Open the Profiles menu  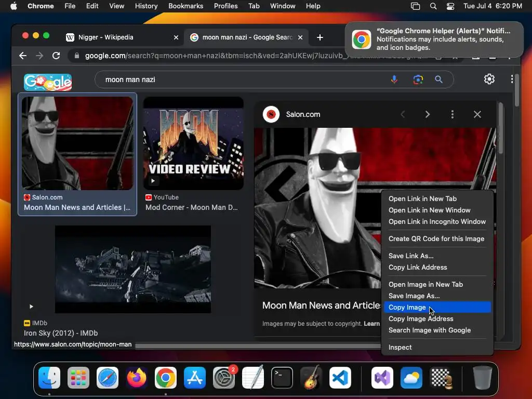(225, 6)
